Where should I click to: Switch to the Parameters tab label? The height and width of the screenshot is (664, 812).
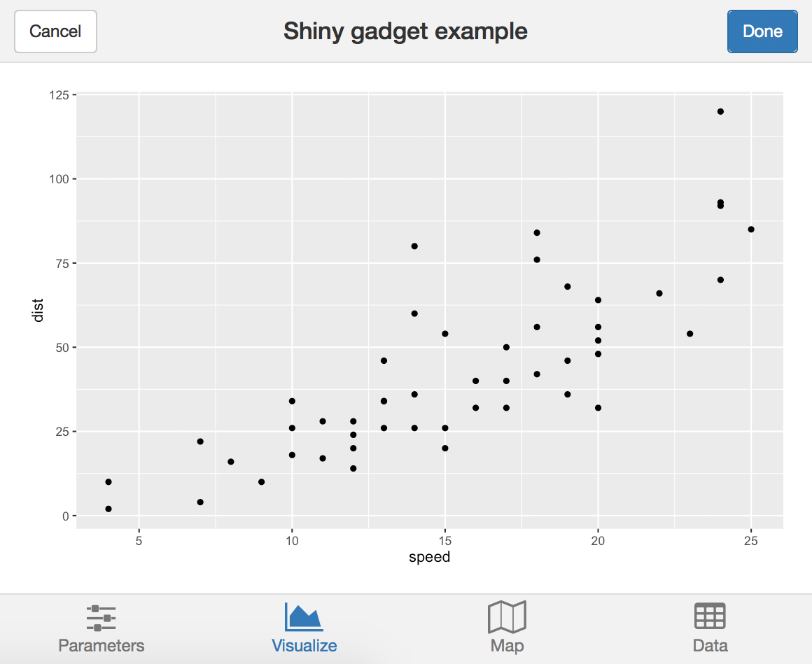(101, 646)
